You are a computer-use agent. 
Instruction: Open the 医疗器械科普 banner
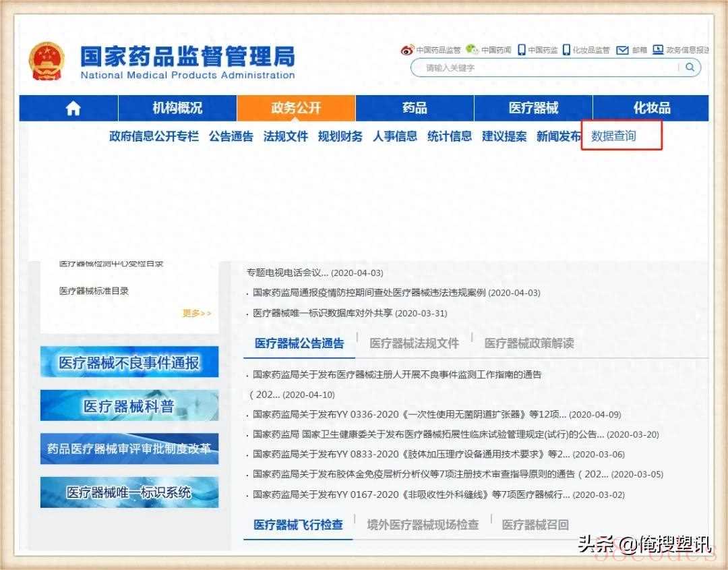click(x=129, y=405)
